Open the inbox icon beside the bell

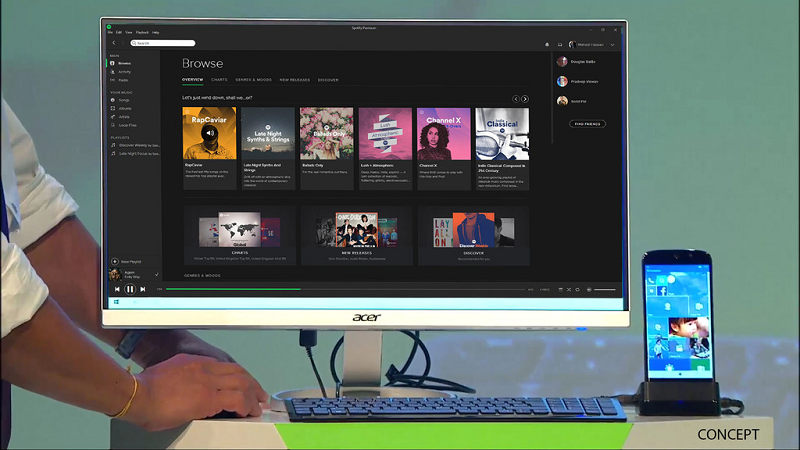coord(560,44)
